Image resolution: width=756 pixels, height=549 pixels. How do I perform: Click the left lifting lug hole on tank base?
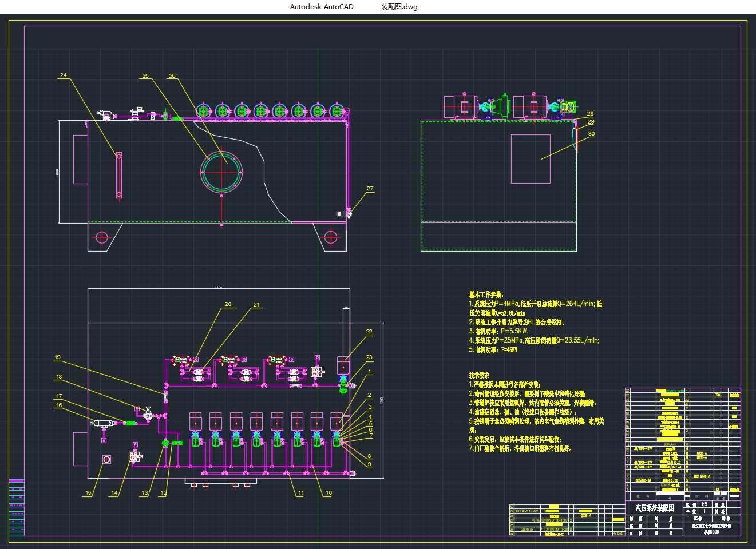[102, 237]
